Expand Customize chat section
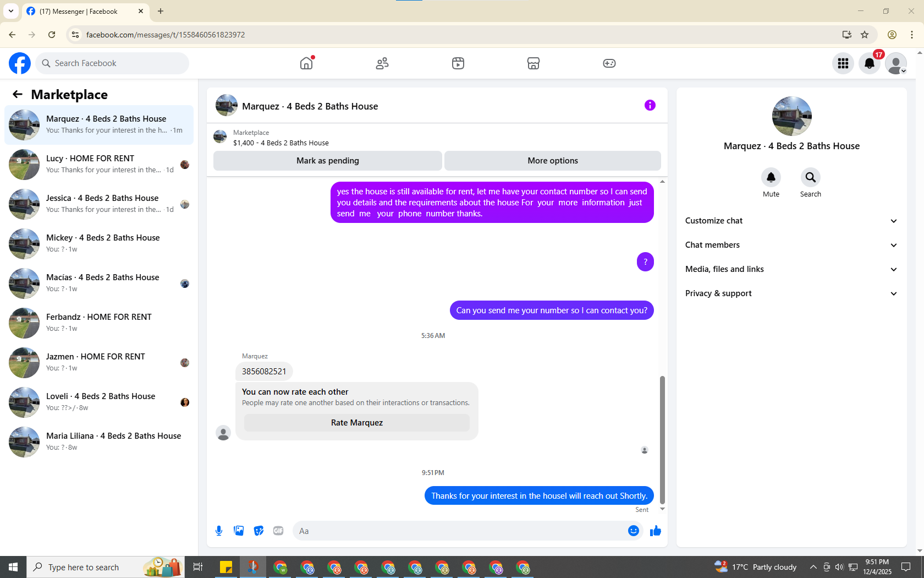 791,221
